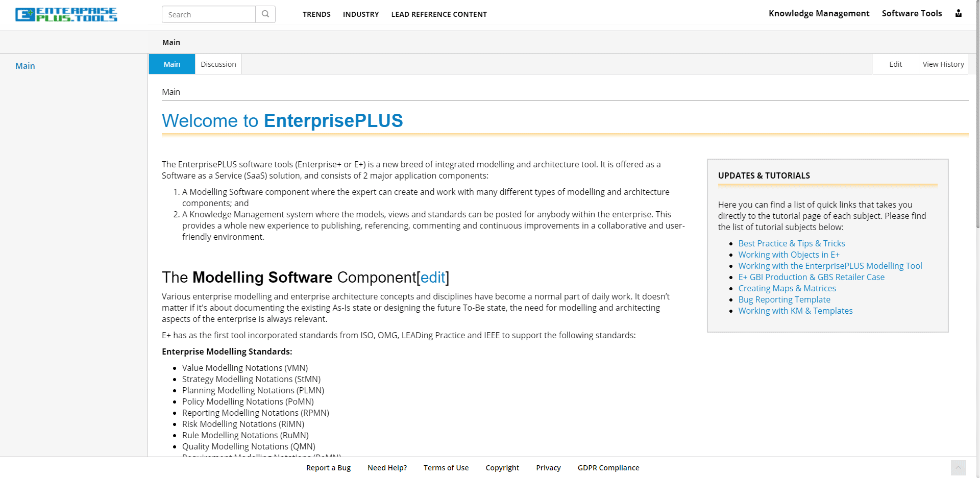Click 'Policy Modelling Notations (PoMN)' list item
The width and height of the screenshot is (980, 478).
coord(248,401)
